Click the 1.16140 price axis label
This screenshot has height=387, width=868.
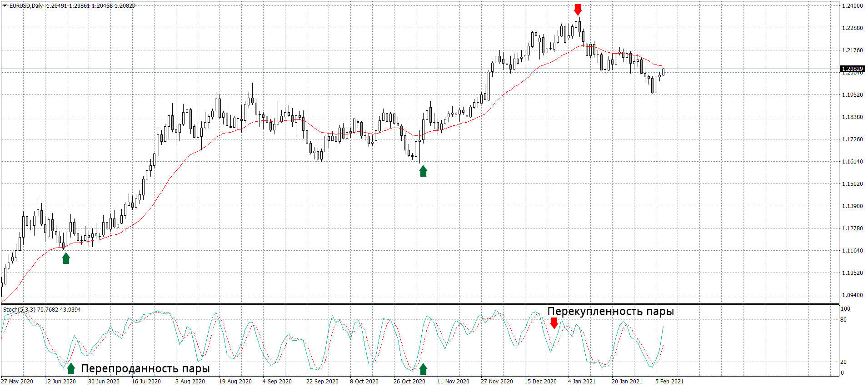click(852, 162)
